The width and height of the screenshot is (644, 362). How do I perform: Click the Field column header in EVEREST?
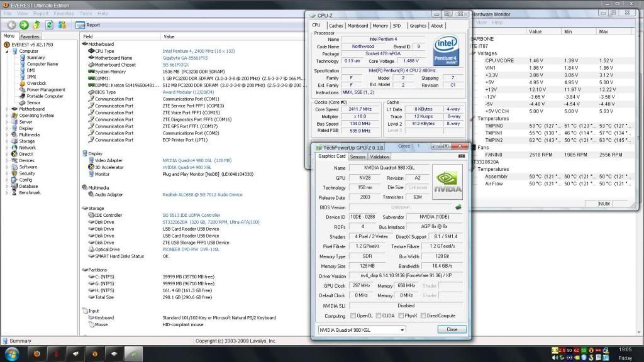(121, 36)
